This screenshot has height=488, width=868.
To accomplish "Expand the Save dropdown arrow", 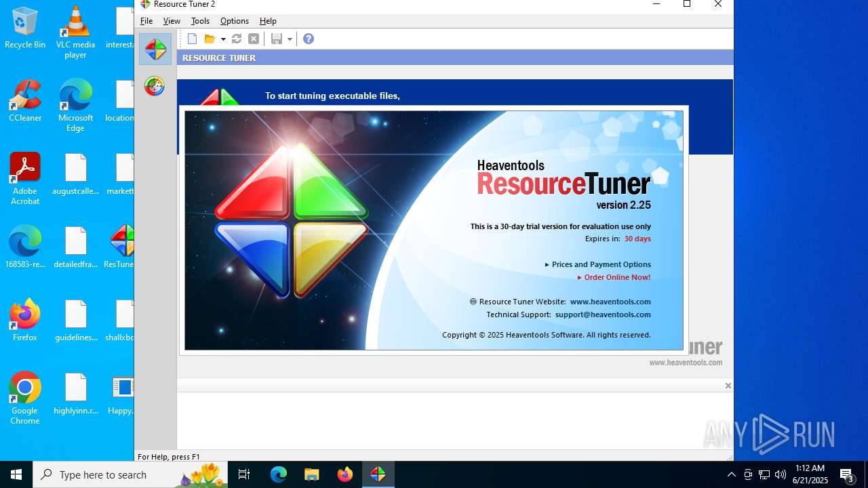I will [290, 39].
